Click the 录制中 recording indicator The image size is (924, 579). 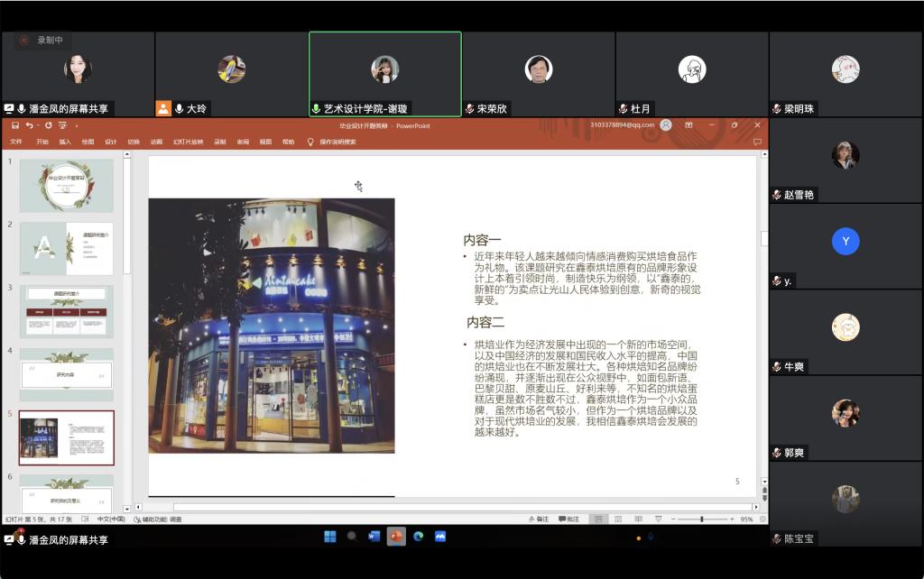(42, 40)
